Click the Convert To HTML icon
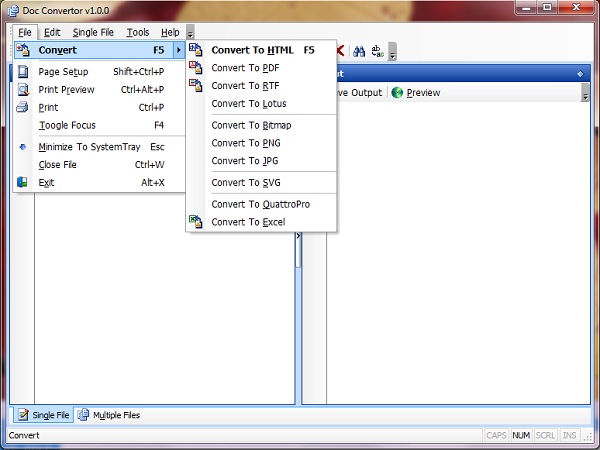 pyautogui.click(x=196, y=50)
